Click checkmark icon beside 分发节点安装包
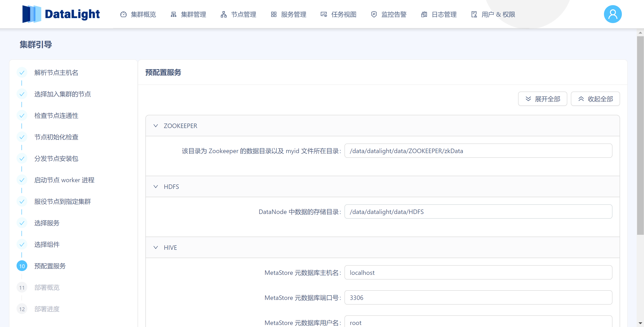 [x=22, y=159]
